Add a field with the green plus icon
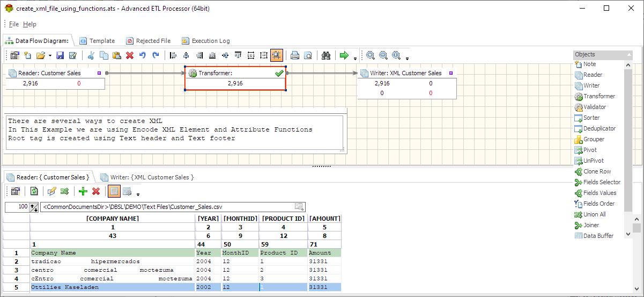This screenshot has height=297, width=644. [x=83, y=191]
